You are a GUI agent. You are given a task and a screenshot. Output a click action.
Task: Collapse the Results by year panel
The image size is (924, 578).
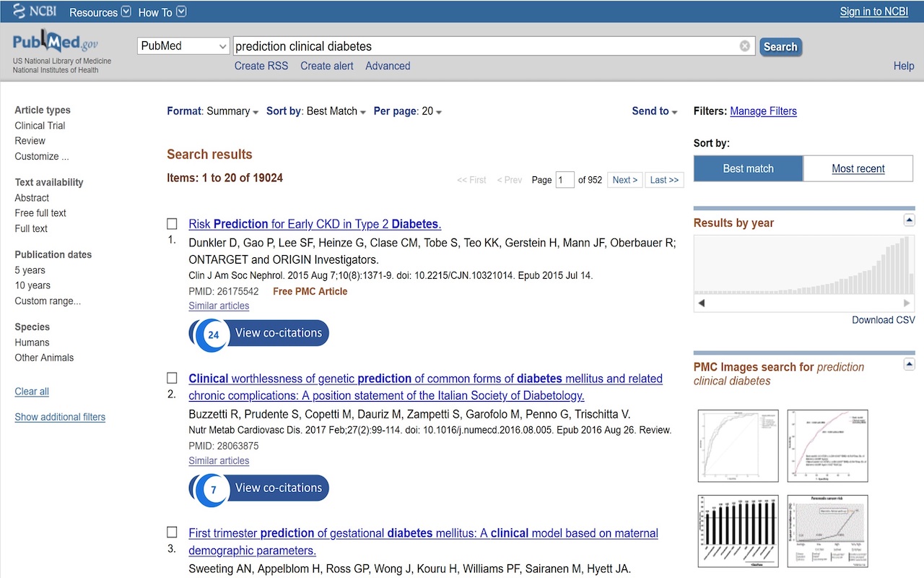coord(909,220)
